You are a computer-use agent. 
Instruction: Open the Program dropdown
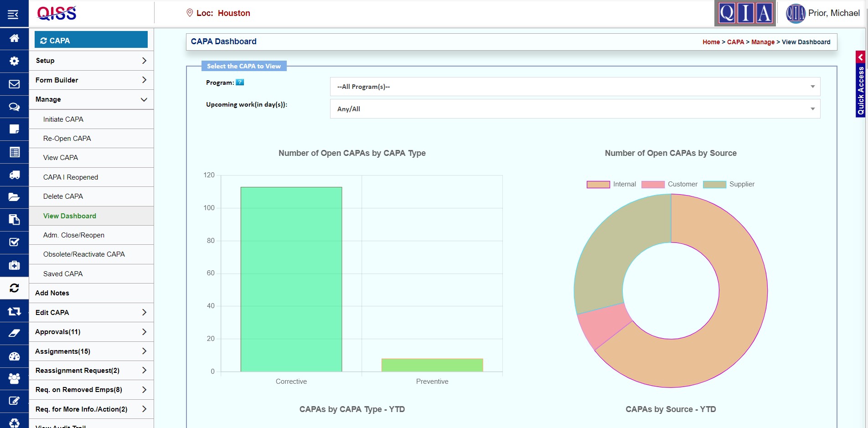tap(574, 86)
